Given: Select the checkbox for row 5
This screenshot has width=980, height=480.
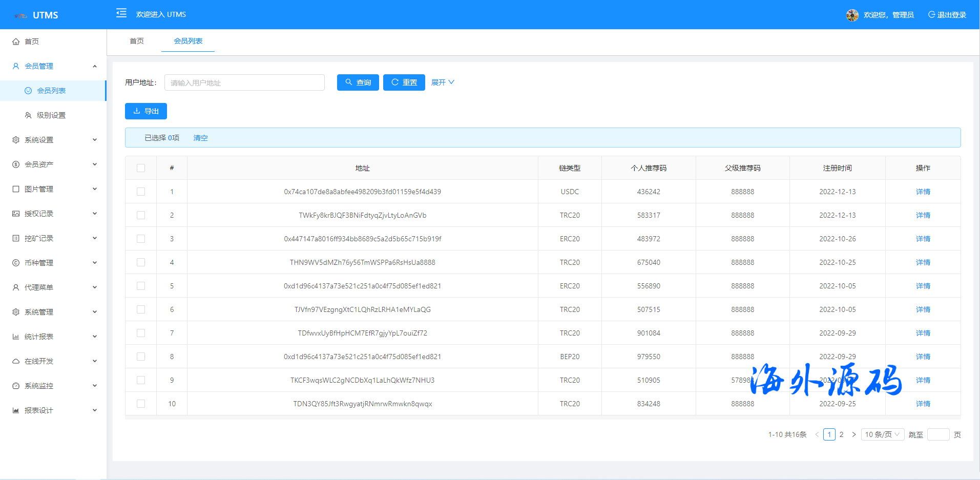Looking at the screenshot, I should tap(141, 286).
